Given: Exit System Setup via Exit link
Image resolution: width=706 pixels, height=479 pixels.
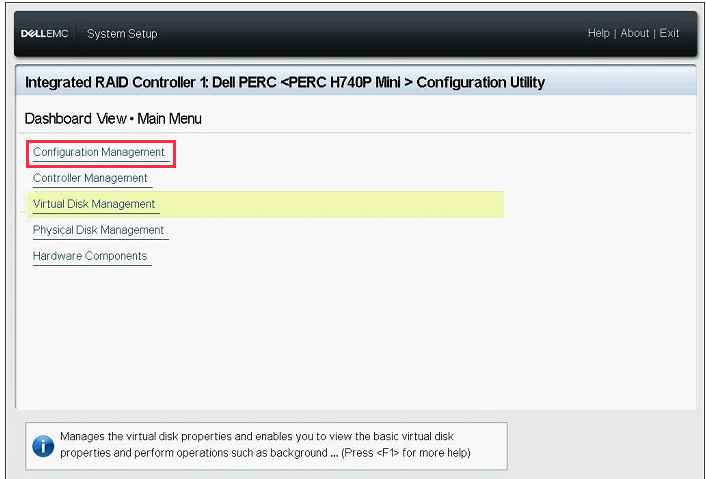Looking at the screenshot, I should click(x=669, y=33).
